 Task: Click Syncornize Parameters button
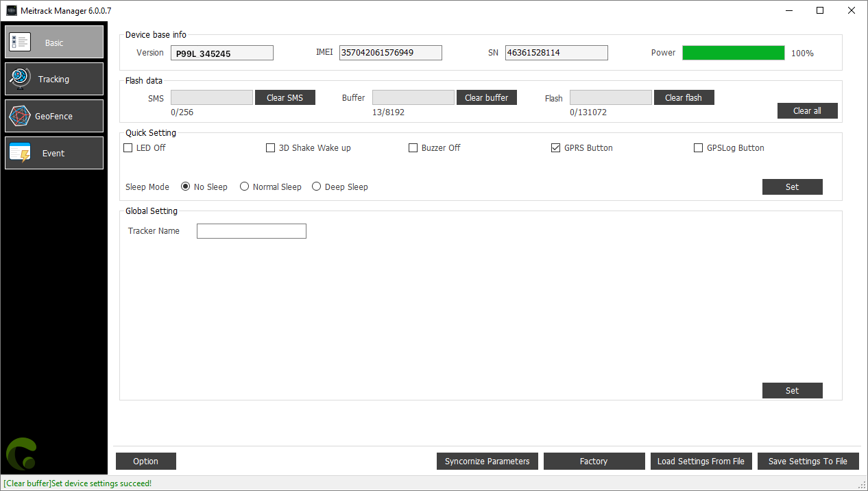(x=487, y=462)
